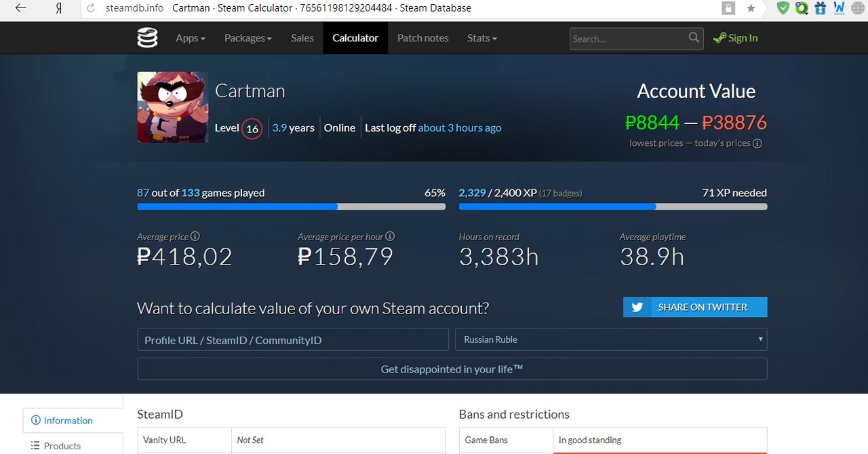Click the Steam icon beside Sign In

pyautogui.click(x=719, y=39)
